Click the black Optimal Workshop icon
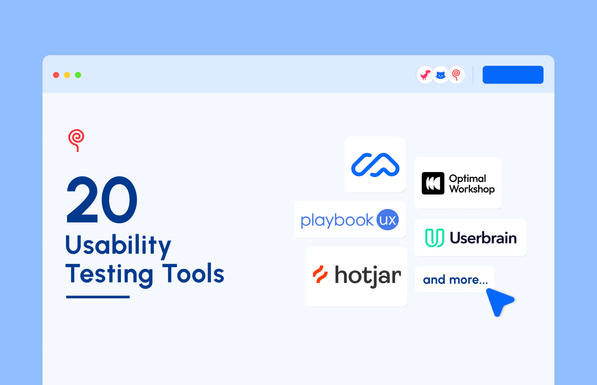Image resolution: width=597 pixels, height=385 pixels. click(433, 183)
